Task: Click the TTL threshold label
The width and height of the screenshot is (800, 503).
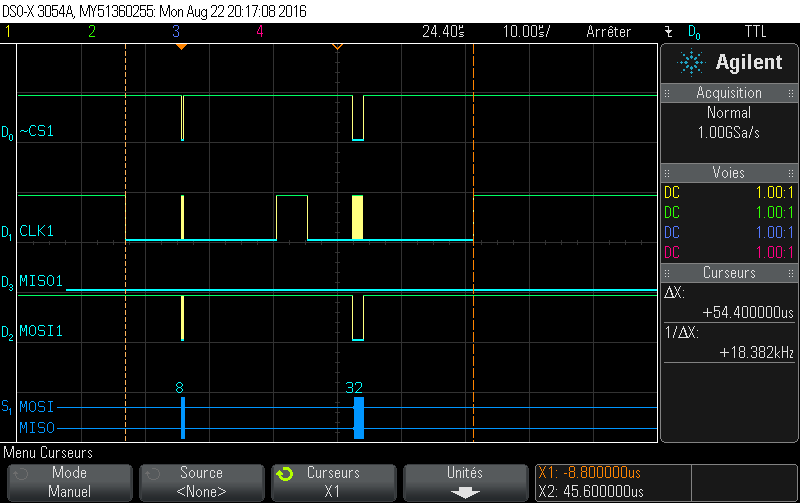Action: [x=756, y=32]
